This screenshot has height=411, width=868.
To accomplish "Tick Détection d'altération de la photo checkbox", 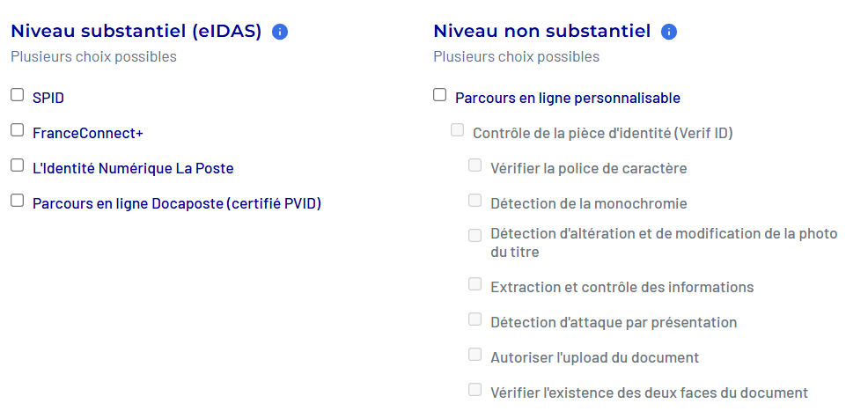I will pos(475,235).
